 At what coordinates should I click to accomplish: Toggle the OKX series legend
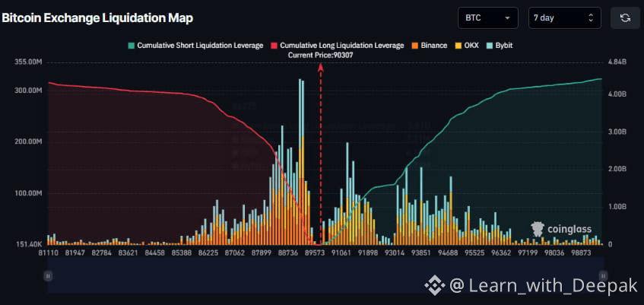(466, 46)
